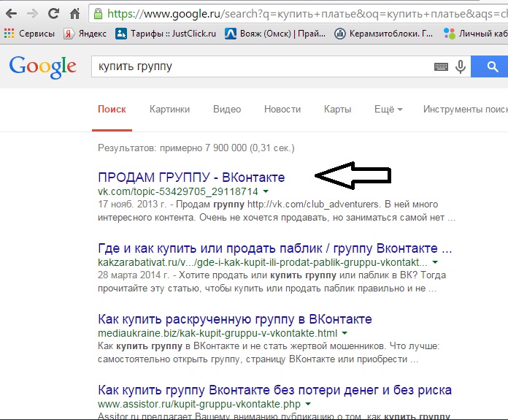
Task: Click the address bar URL text
Action: [x=307, y=14]
